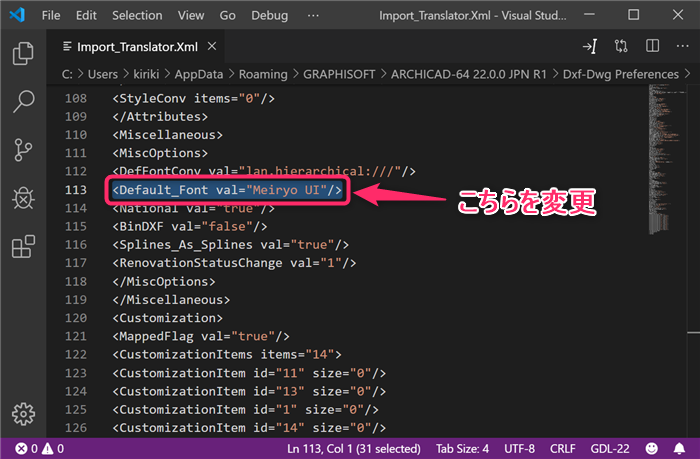Select the GRAPHISOFT breadcrumb folder
Viewport: 700px width, 459px height.
(x=339, y=74)
